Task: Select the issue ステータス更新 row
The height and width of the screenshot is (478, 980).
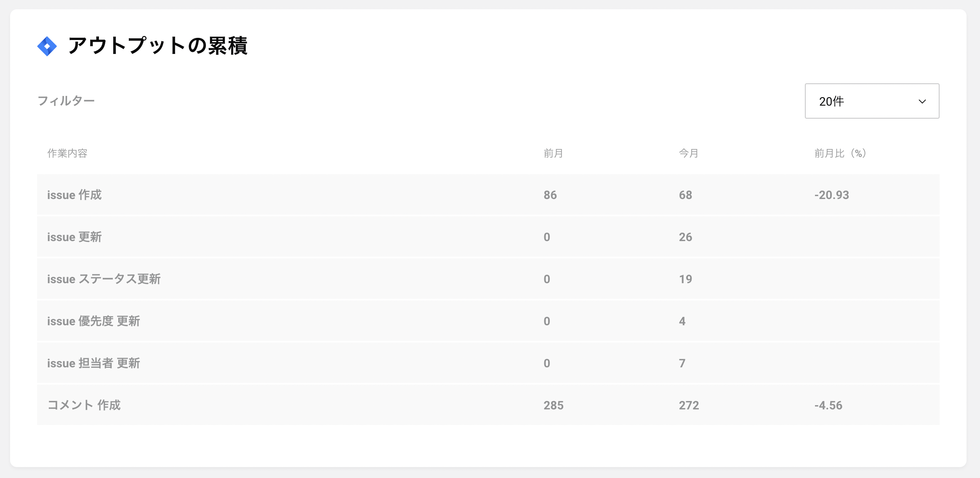Action: (488, 279)
